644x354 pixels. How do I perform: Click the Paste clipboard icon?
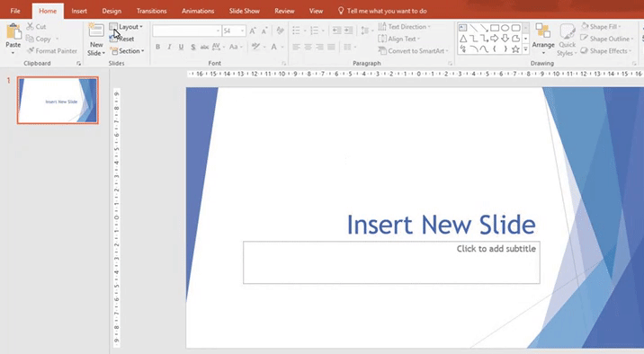tap(13, 32)
